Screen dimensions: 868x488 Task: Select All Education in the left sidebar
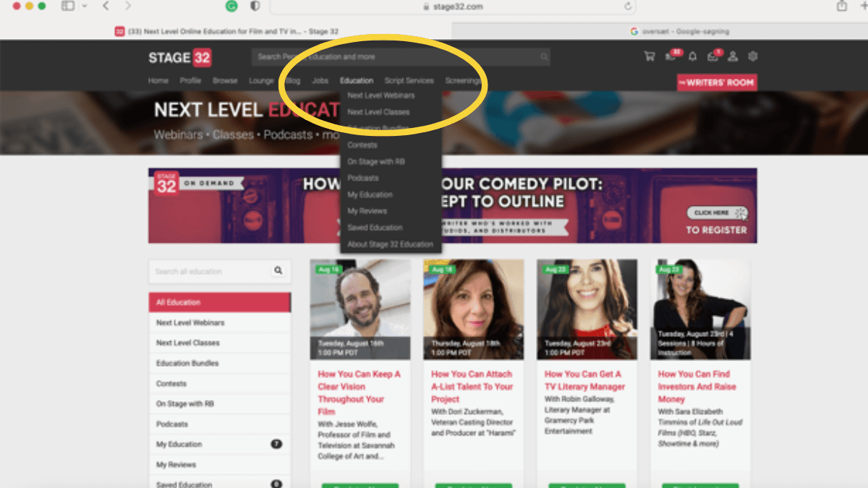point(220,302)
